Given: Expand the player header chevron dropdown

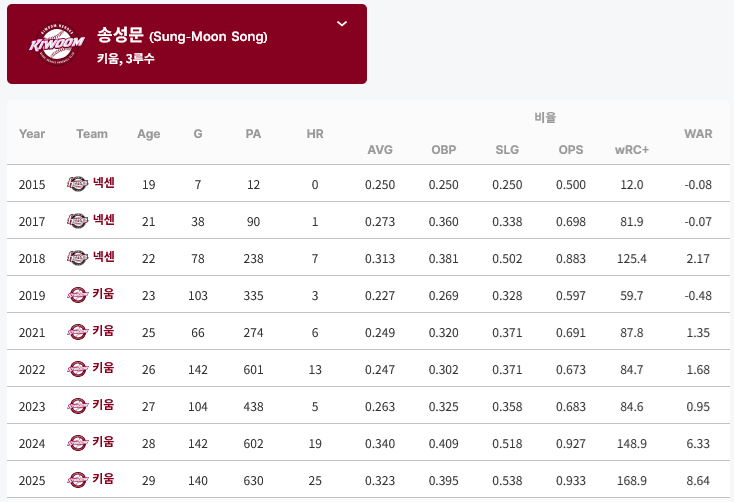Looking at the screenshot, I should pos(342,23).
